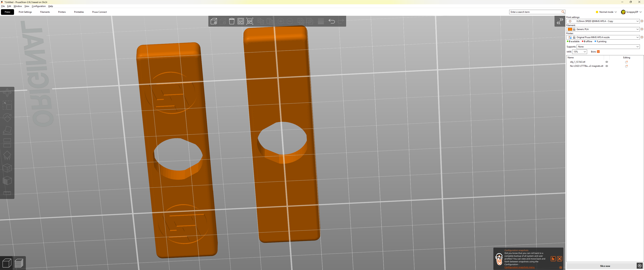Hide obj_1_V2 8x3.stl using eye icon

coord(607,62)
